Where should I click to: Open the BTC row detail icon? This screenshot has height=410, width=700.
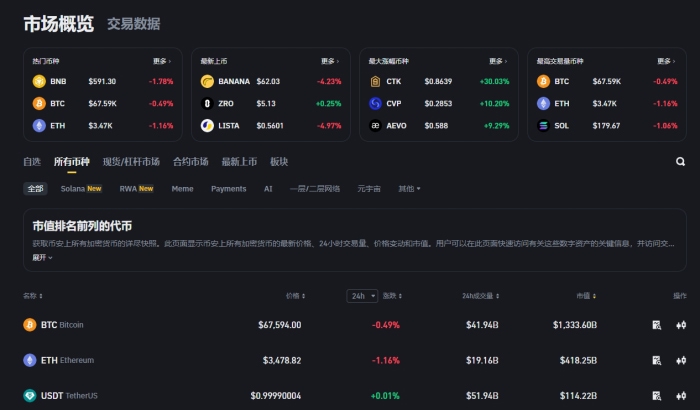coord(656,325)
